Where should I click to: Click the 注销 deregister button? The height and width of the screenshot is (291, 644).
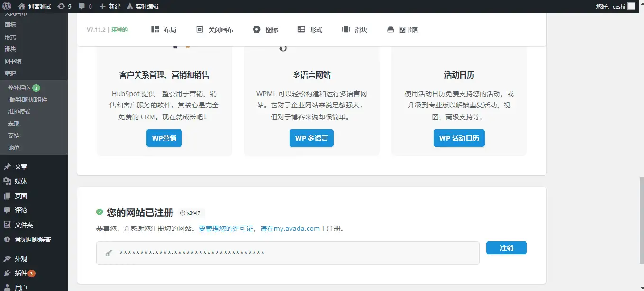506,248
